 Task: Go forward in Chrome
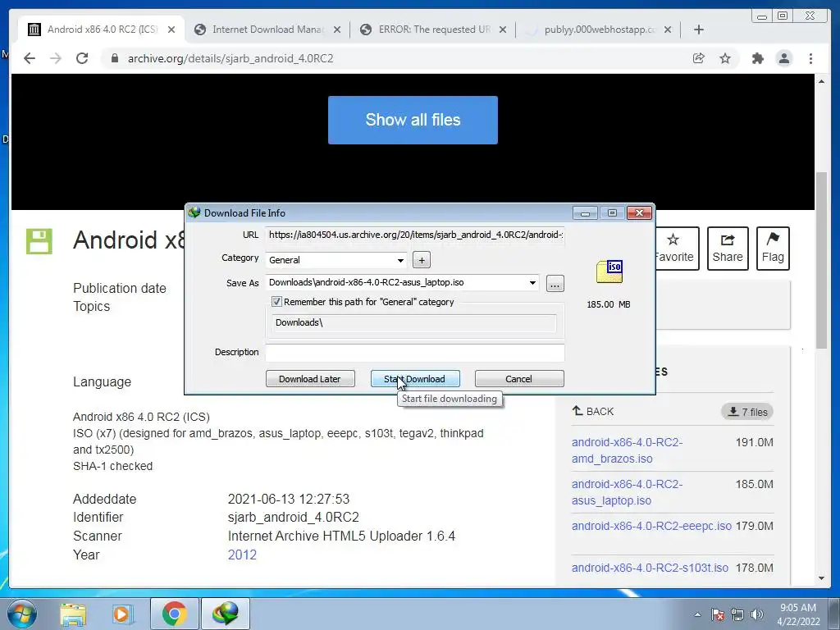56,58
